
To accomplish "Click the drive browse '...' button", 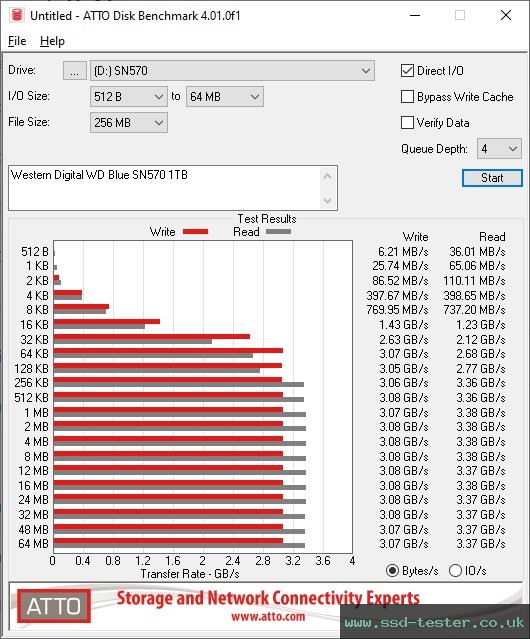I will 75,71.
